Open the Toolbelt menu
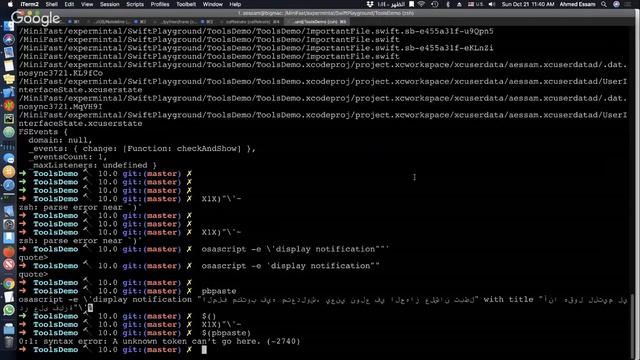 tap(186, 4)
